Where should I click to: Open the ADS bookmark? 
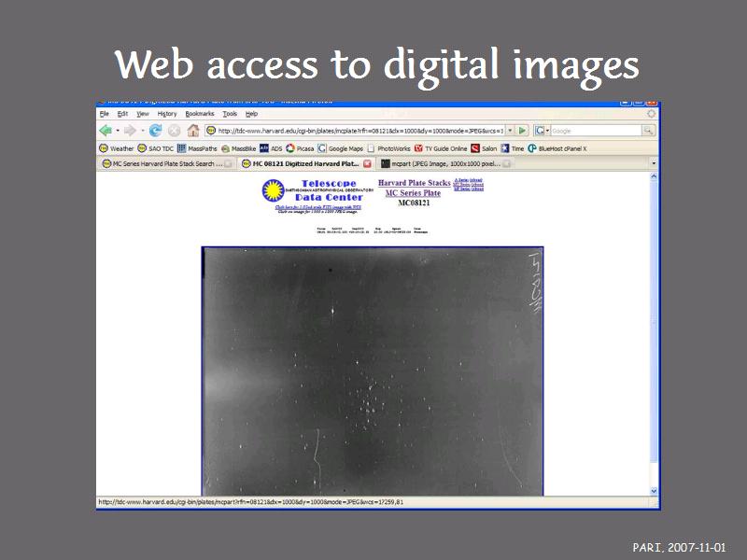(x=271, y=148)
